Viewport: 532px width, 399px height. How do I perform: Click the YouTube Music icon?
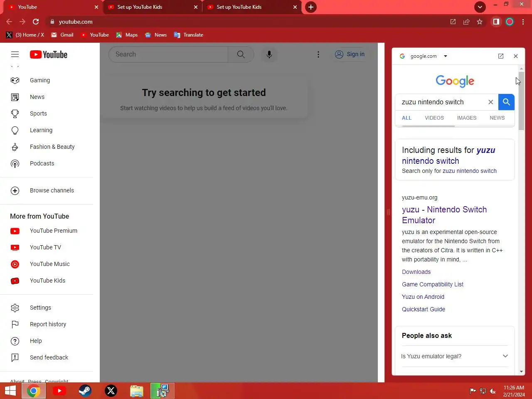(15, 264)
